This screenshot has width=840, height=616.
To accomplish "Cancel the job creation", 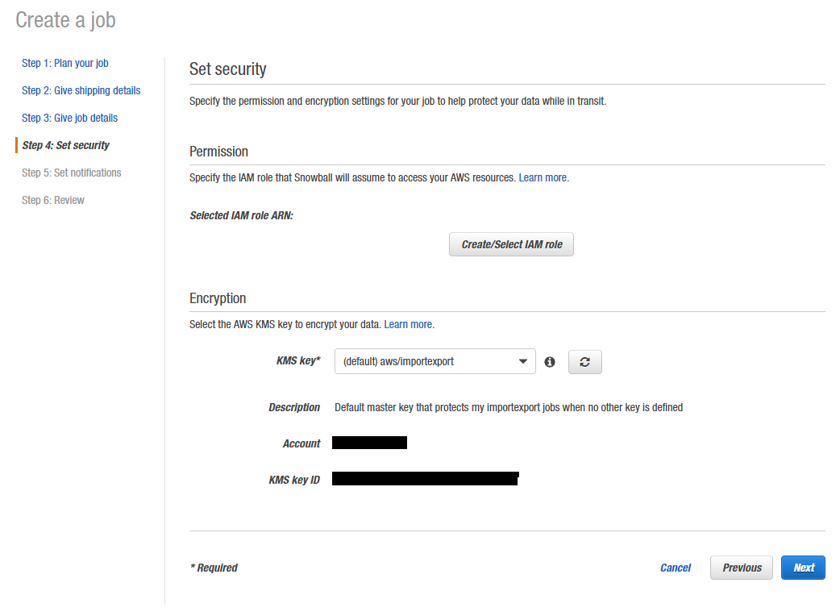I will [x=675, y=568].
